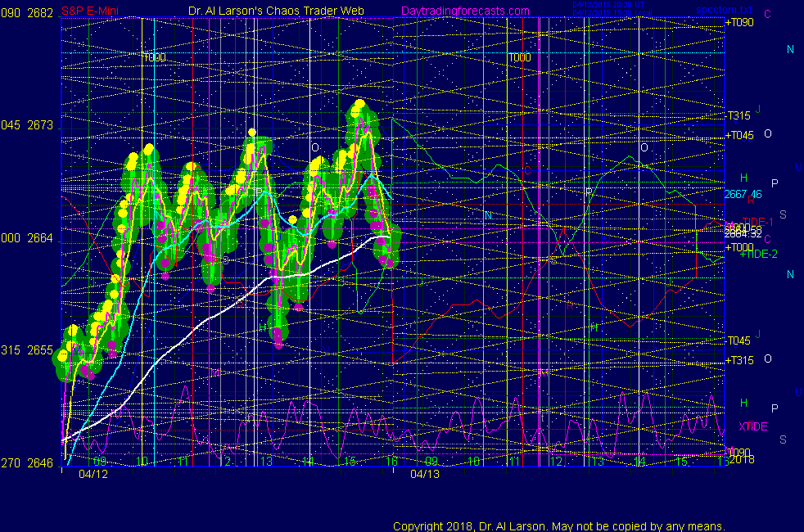This screenshot has height=532, width=804.
Task: Select hour 11 marker of the 04/12 session
Action: pyautogui.click(x=183, y=462)
